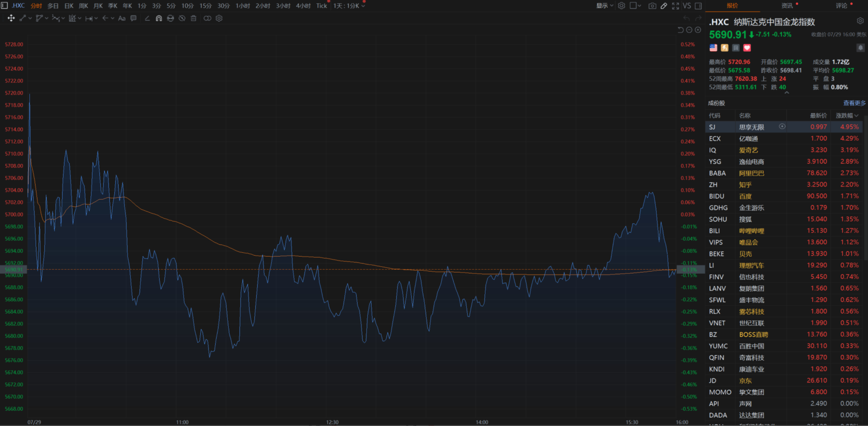The image size is (868, 426).
Task: Switch to the 日K daily candlestick view
Action: [69, 6]
